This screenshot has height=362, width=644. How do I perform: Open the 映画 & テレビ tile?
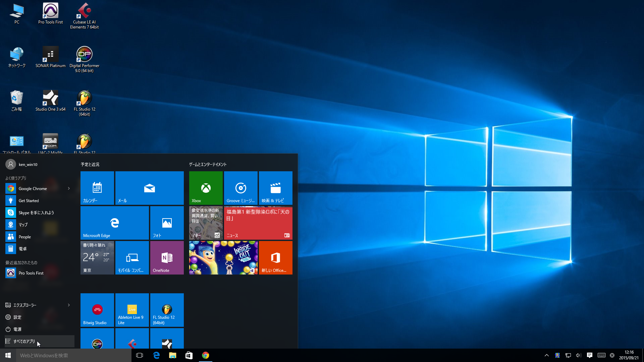(276, 188)
